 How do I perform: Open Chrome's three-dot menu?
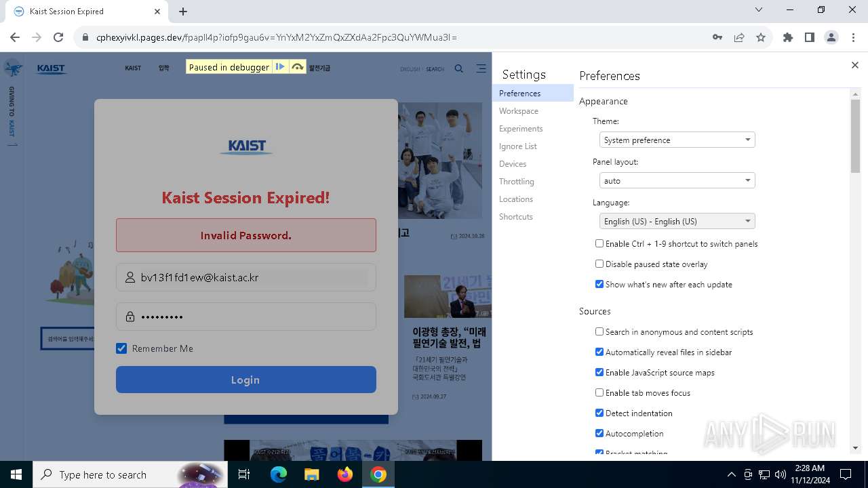point(853,37)
